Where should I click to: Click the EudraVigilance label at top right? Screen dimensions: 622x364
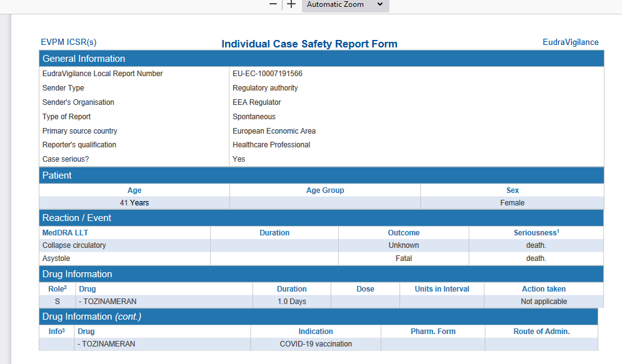point(570,42)
